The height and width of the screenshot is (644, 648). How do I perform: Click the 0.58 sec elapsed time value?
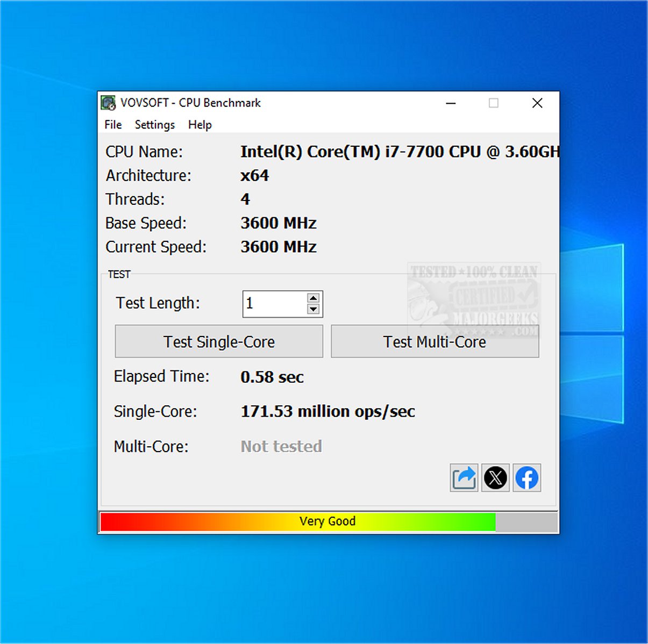pos(272,377)
